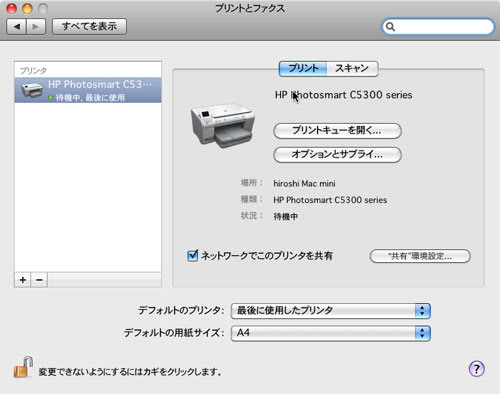Open デフォルトのプリンタ dropdown
The width and height of the screenshot is (500, 394).
tap(331, 311)
